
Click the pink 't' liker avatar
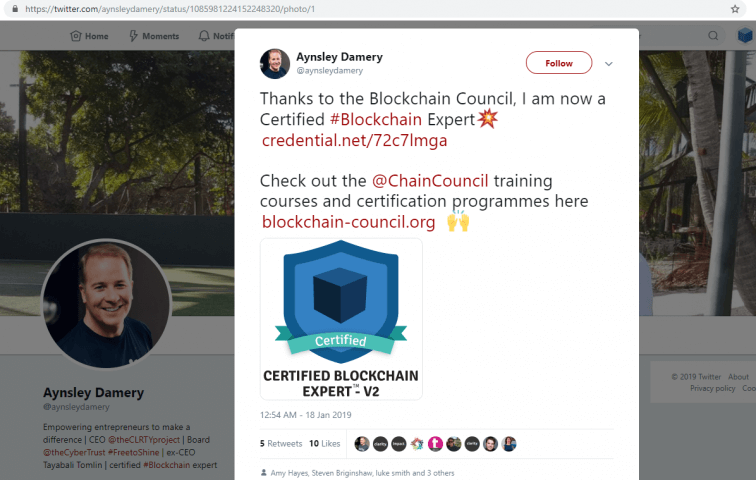tap(435, 443)
